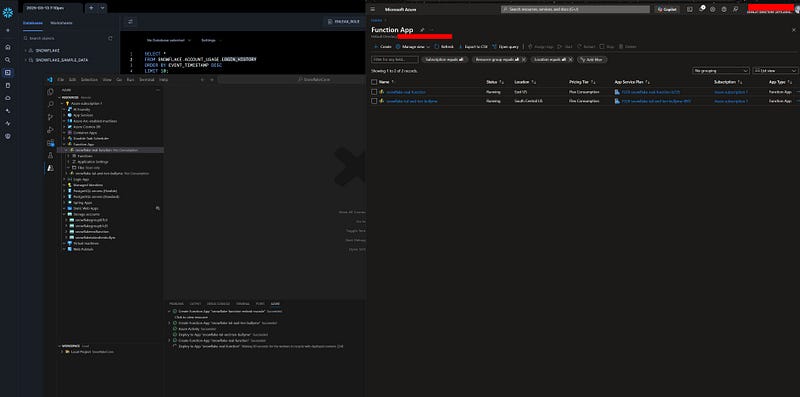
Task: Check the first function app row, East US
Action: click(x=374, y=92)
